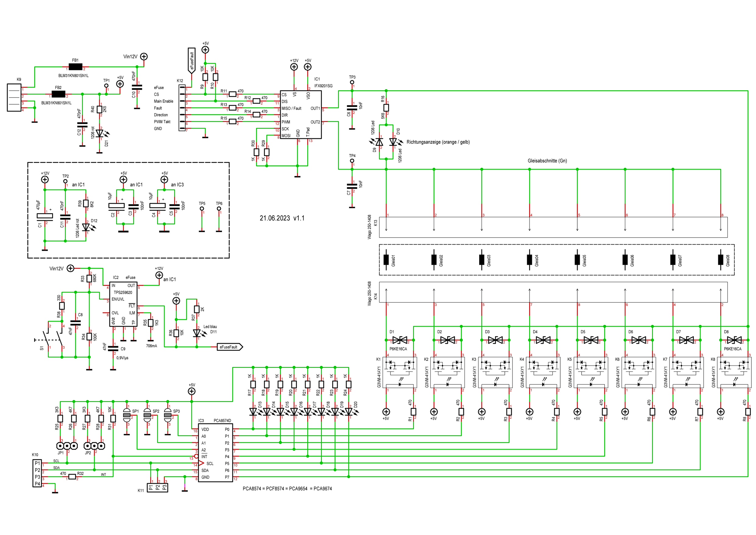This screenshot has width=756, height=535.
Task: Select ferrite bead FB1 symbol
Action: [x=75, y=67]
